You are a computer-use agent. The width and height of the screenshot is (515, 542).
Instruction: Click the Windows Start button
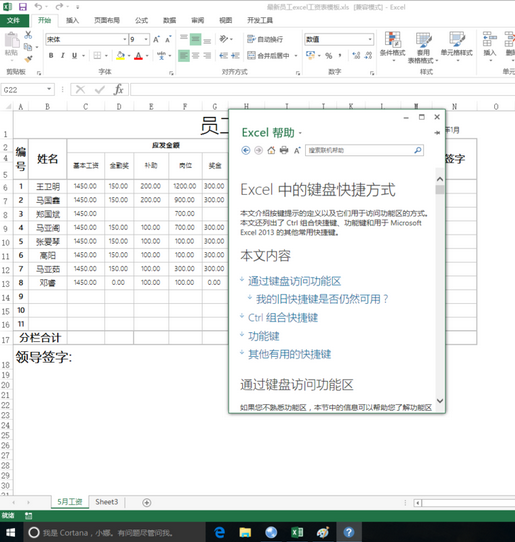(x=11, y=532)
